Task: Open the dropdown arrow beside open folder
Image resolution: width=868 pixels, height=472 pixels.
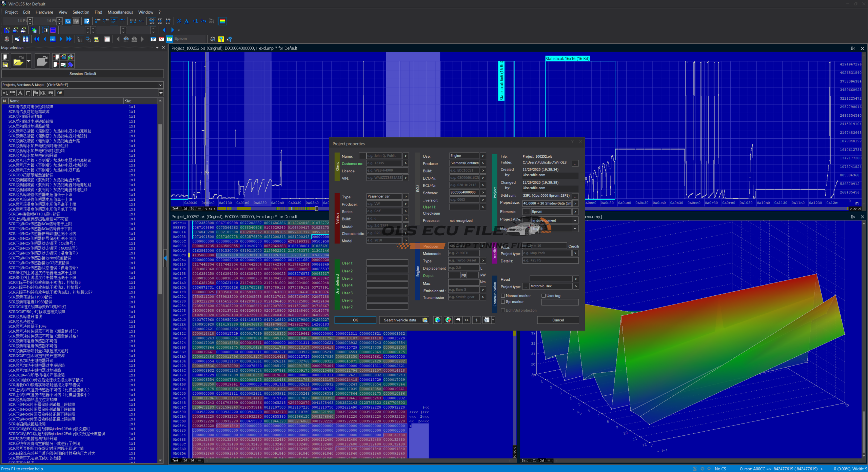Action: (x=28, y=61)
